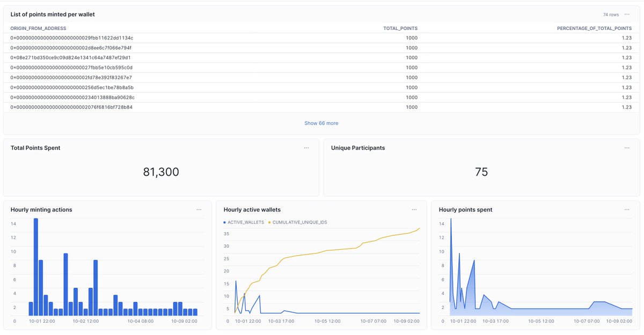Click 10-04 08:00 axis label in Hourly minting actions
This screenshot has width=644, height=335.
(x=141, y=321)
